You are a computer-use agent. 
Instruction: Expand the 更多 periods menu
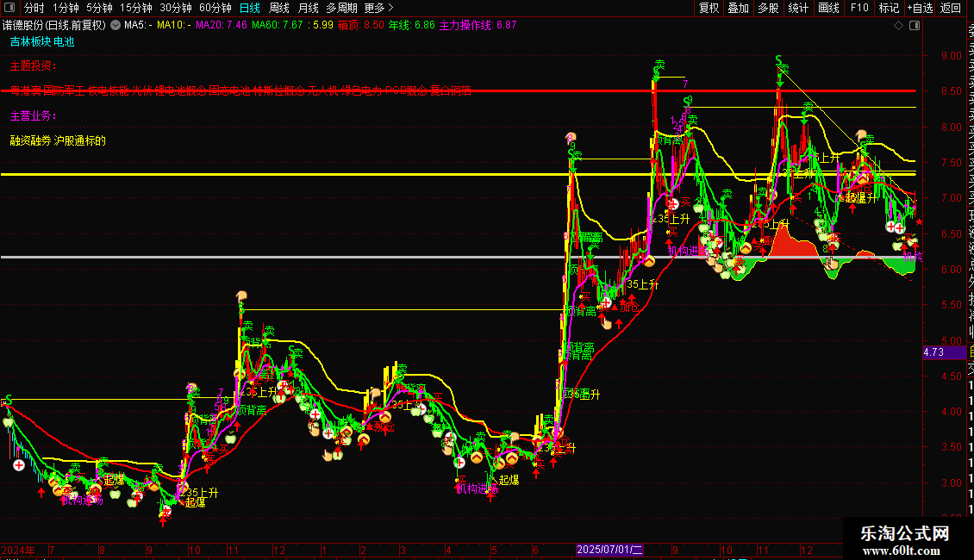378,8
